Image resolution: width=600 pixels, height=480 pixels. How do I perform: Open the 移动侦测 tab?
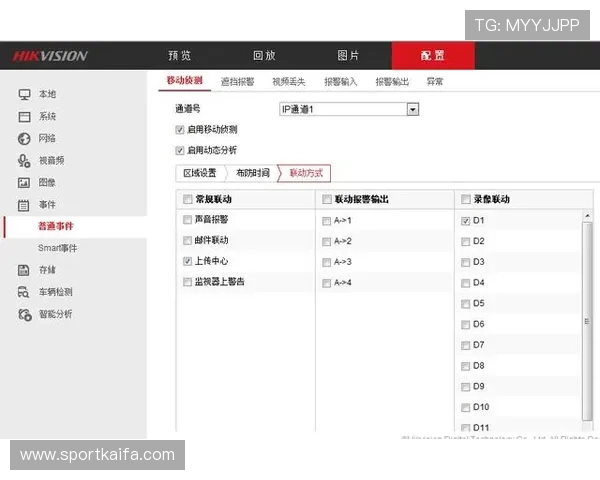click(184, 81)
